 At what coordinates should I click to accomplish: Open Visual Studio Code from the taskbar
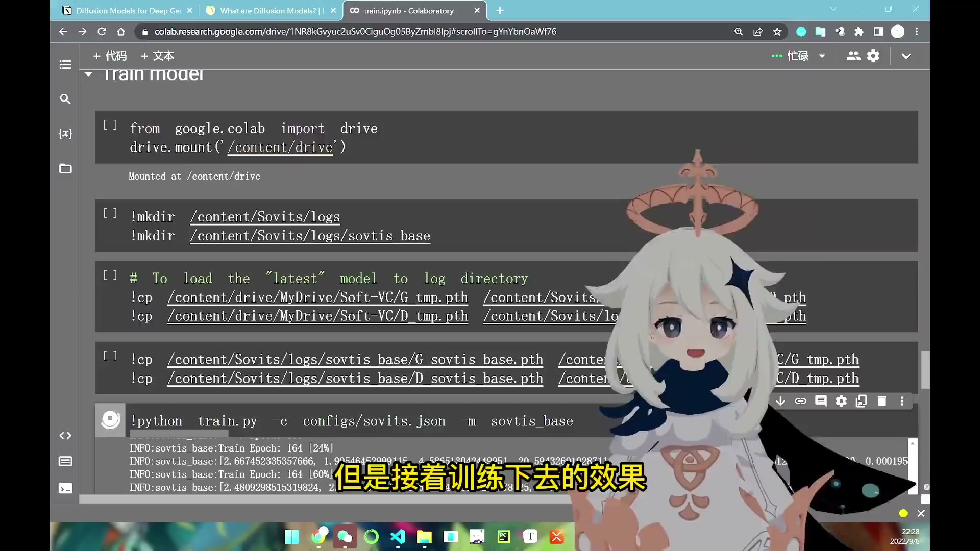pyautogui.click(x=398, y=537)
